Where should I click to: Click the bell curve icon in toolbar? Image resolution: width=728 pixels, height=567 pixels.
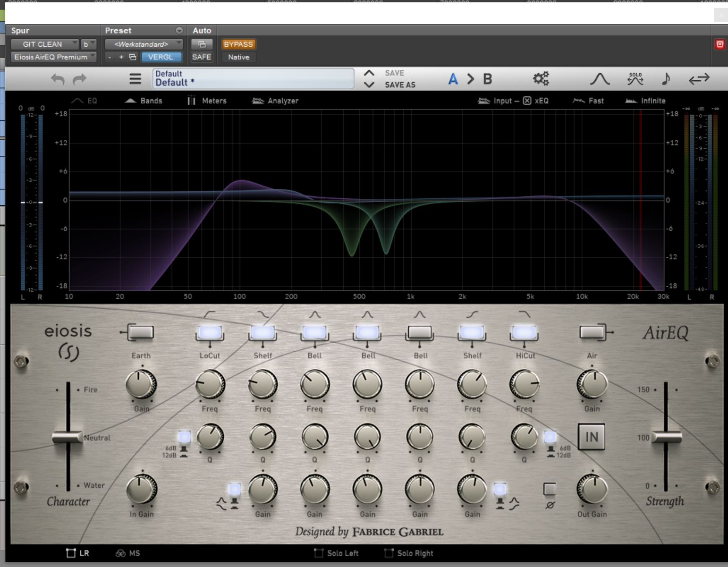point(600,79)
